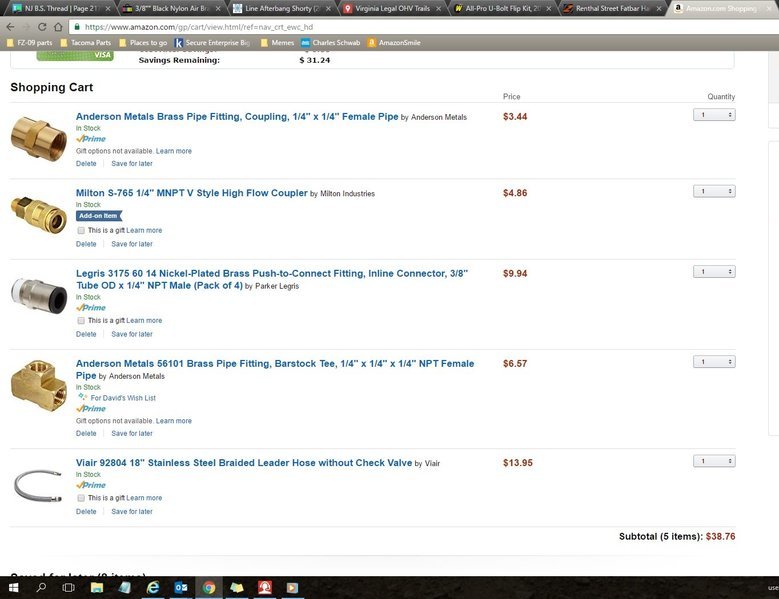
Task: Click the braided hose product thumbnail
Action: [38, 485]
